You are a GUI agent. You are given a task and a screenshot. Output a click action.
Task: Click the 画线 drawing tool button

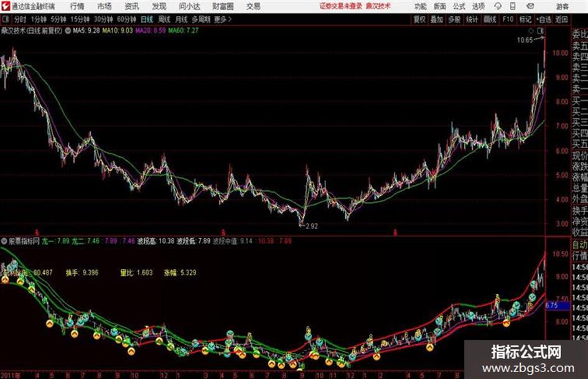(490, 19)
